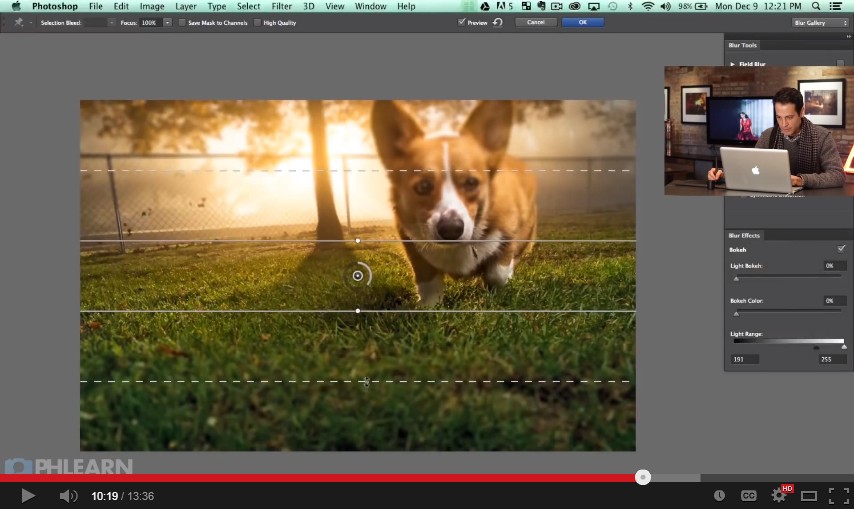854x509 pixels.
Task: Open the Apple menu
Action: pos(15,6)
